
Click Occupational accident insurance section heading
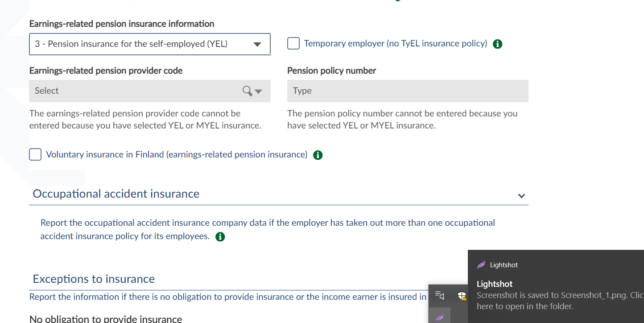point(116,194)
